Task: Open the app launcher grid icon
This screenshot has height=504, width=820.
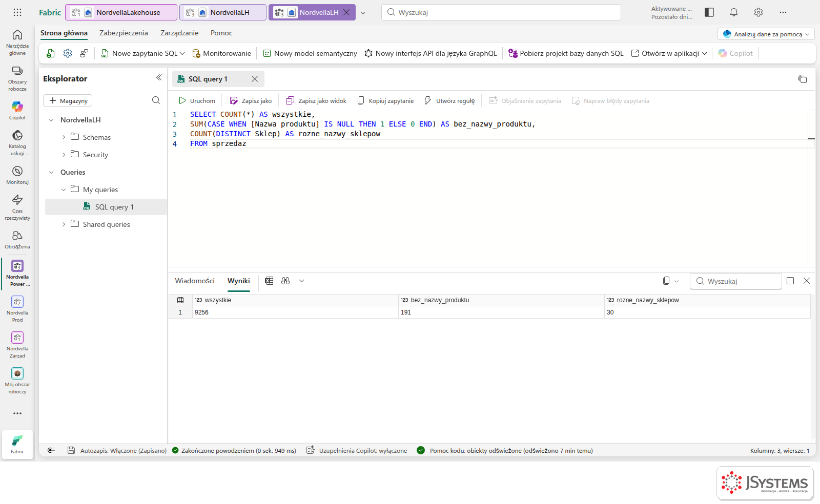Action: pos(17,12)
